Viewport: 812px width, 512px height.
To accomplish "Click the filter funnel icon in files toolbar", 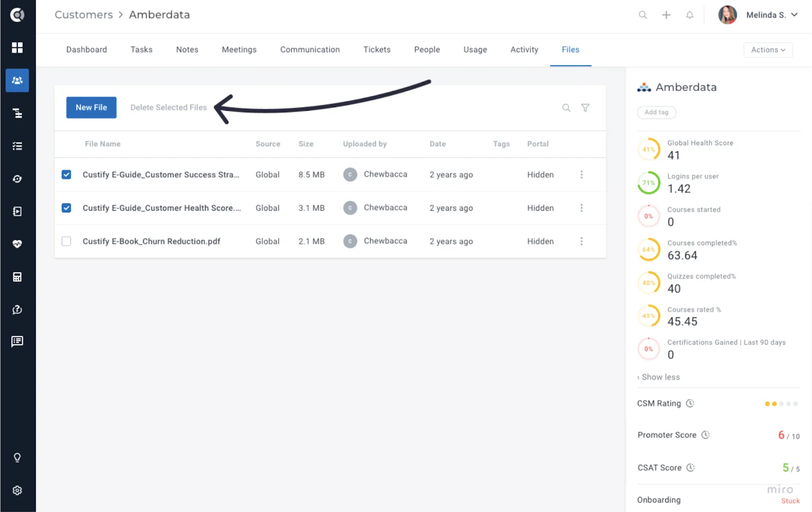I will tap(585, 108).
